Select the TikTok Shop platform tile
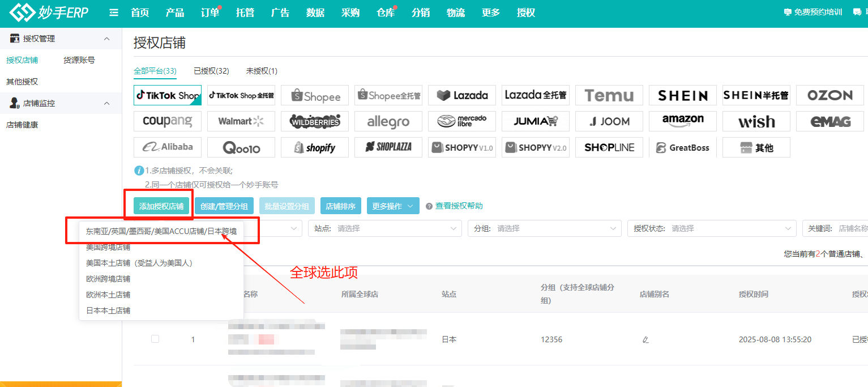The height and width of the screenshot is (387, 868). coord(168,95)
